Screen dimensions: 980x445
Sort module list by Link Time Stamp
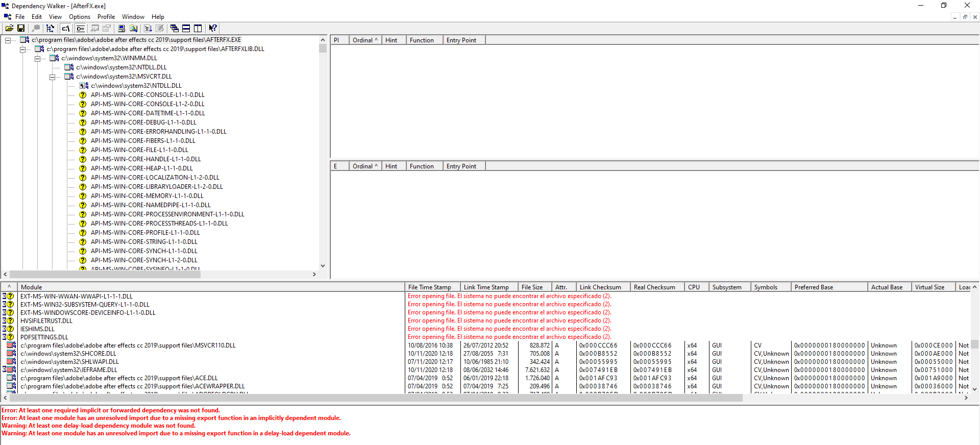[x=488, y=287]
